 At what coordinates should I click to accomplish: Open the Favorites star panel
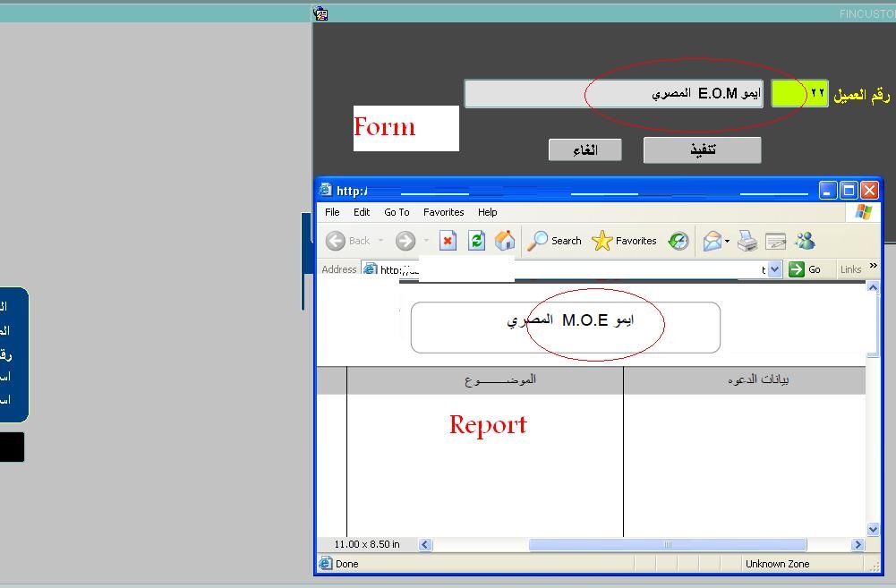coord(624,241)
